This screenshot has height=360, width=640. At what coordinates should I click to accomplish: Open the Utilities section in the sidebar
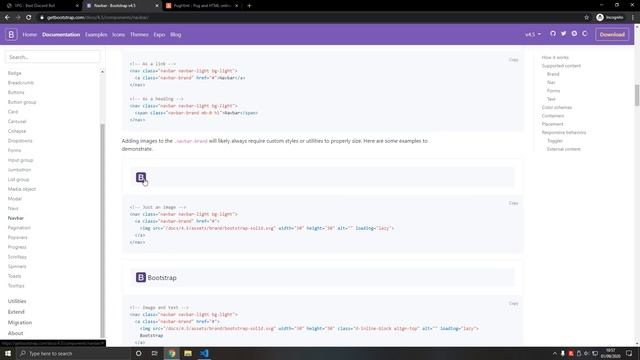17,301
